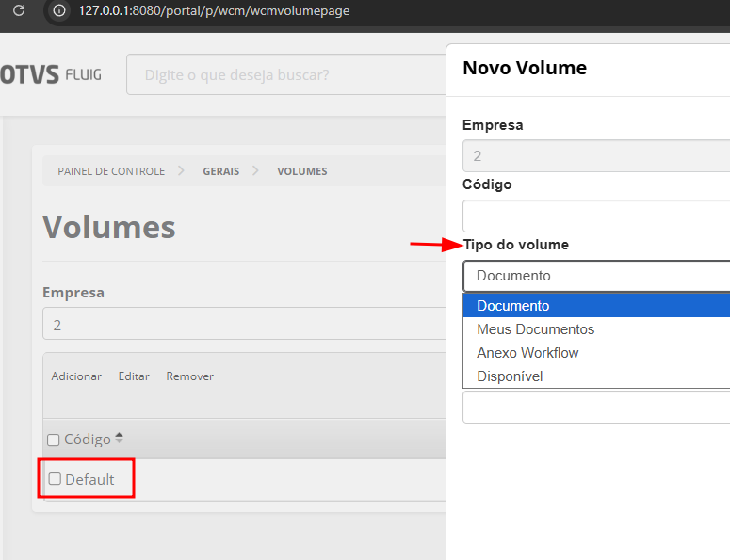Sort by Código using the sort arrows
Image resolution: width=730 pixels, height=560 pixels.
click(x=119, y=439)
